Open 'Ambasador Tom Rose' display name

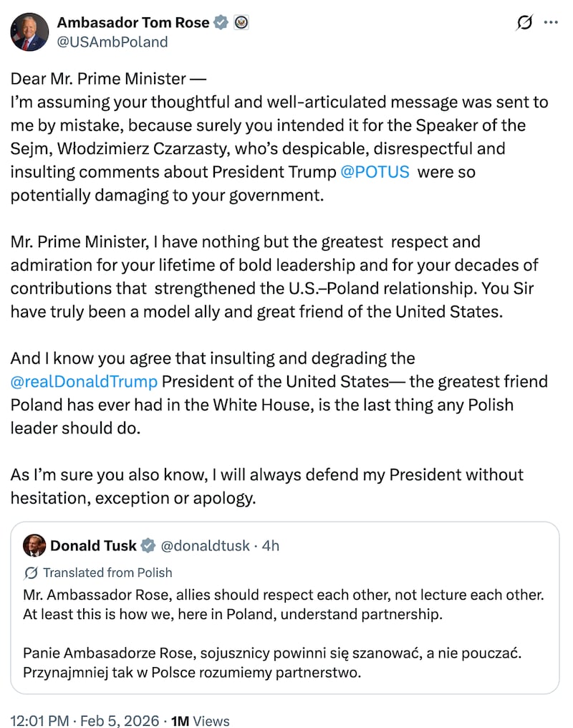(x=133, y=22)
